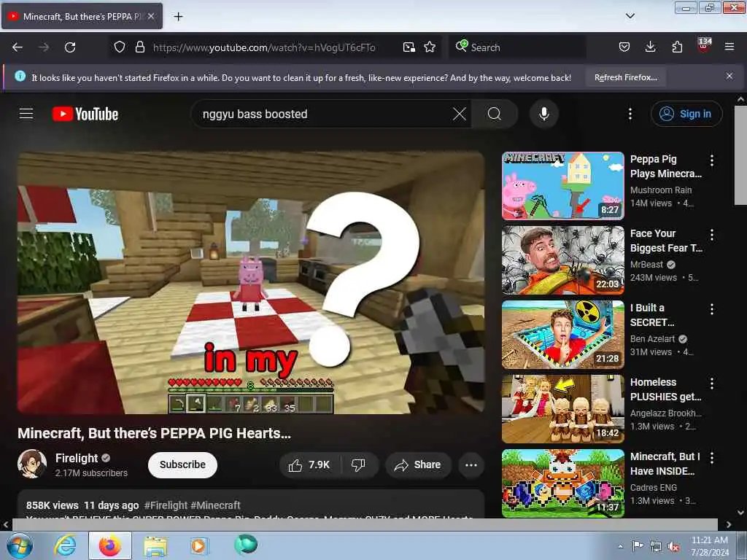
Task: Subscribe to the Firelight channel
Action: (x=182, y=464)
